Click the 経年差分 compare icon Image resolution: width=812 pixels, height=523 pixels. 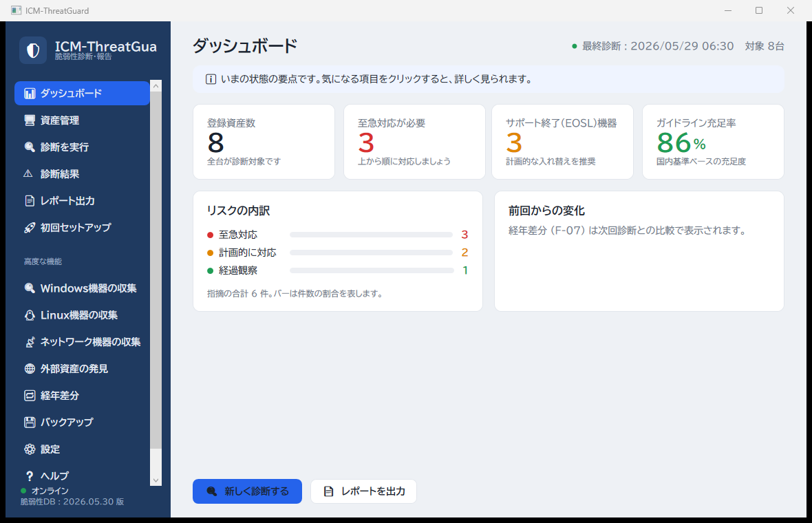tap(30, 396)
